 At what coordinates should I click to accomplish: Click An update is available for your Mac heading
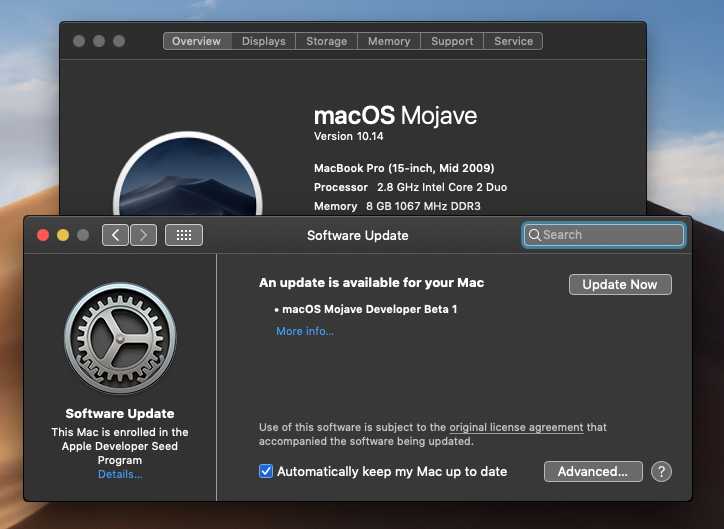point(371,283)
